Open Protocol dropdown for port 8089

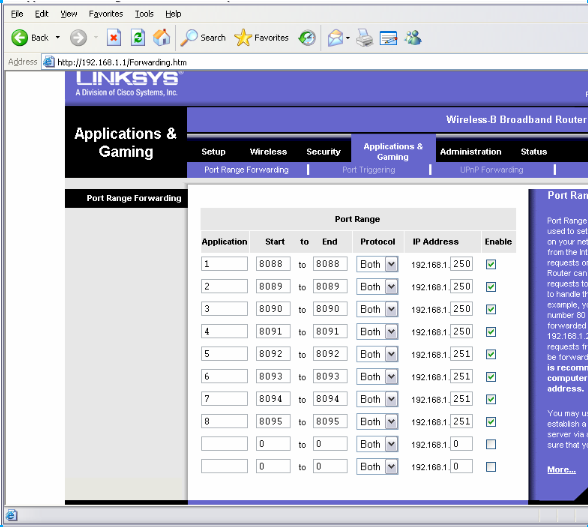377,287
